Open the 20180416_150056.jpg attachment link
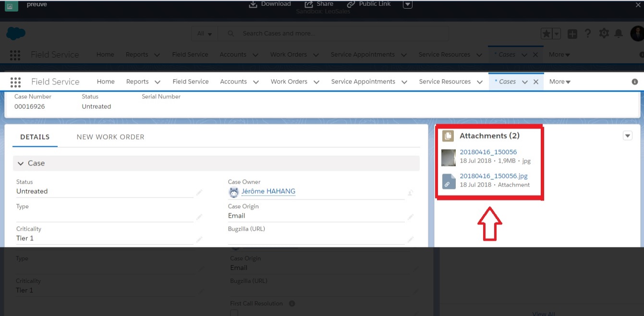 pyautogui.click(x=493, y=176)
